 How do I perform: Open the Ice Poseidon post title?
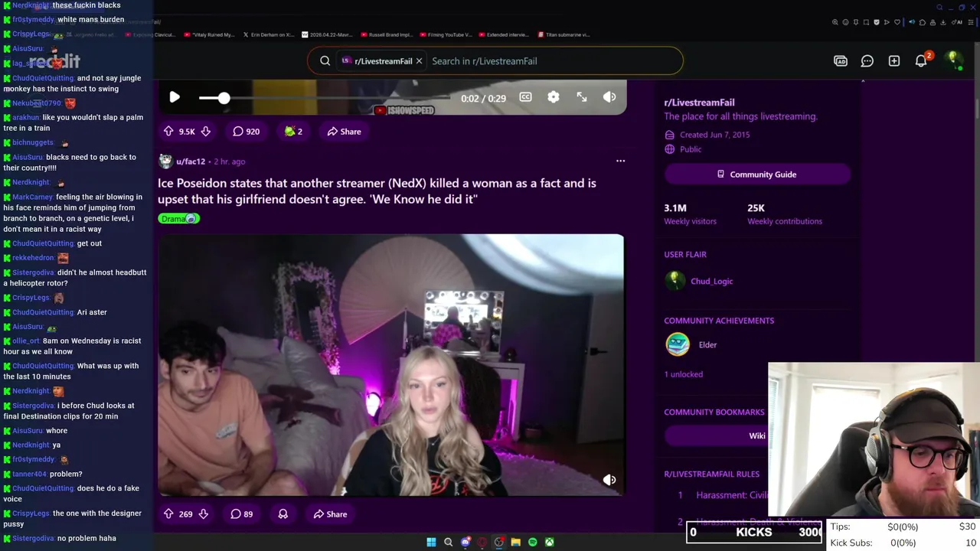click(377, 191)
